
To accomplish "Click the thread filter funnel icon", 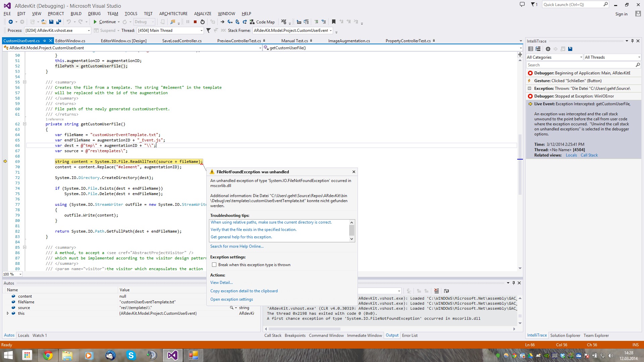I will pyautogui.click(x=208, y=31).
